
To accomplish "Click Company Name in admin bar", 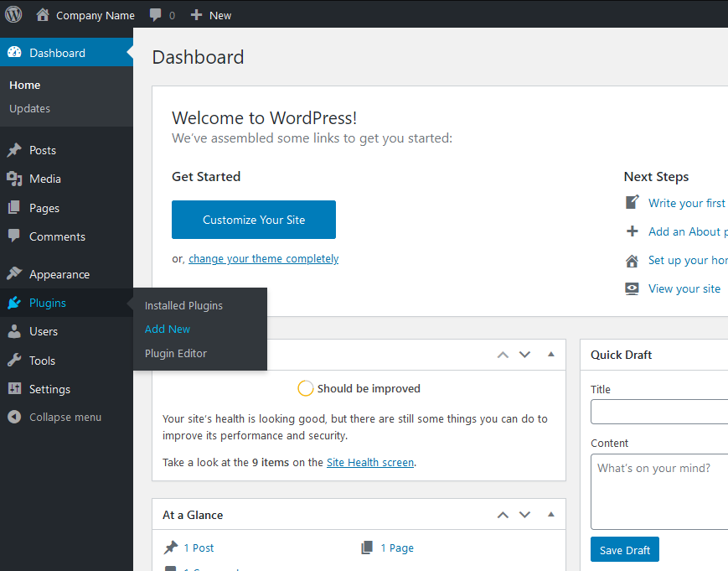I will (x=96, y=15).
